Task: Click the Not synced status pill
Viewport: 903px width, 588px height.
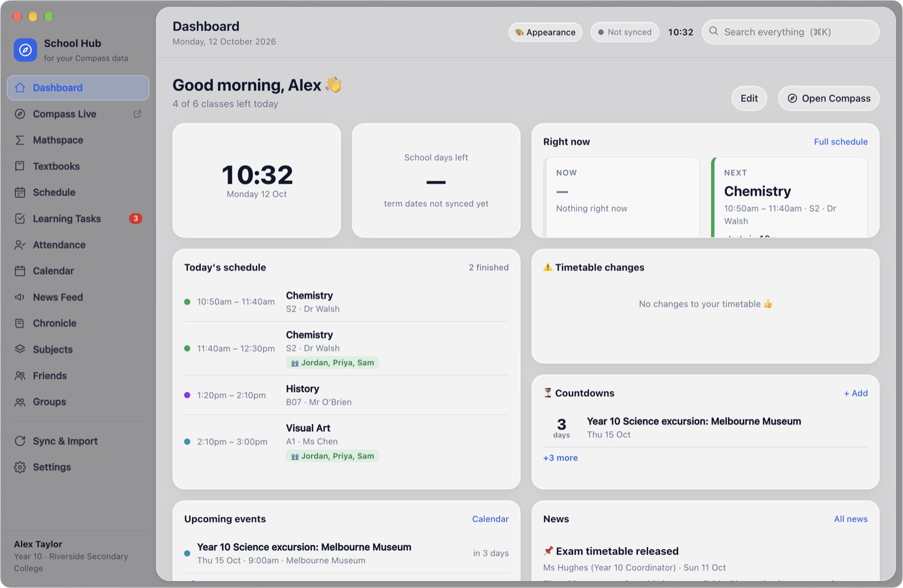Action: 625,32
